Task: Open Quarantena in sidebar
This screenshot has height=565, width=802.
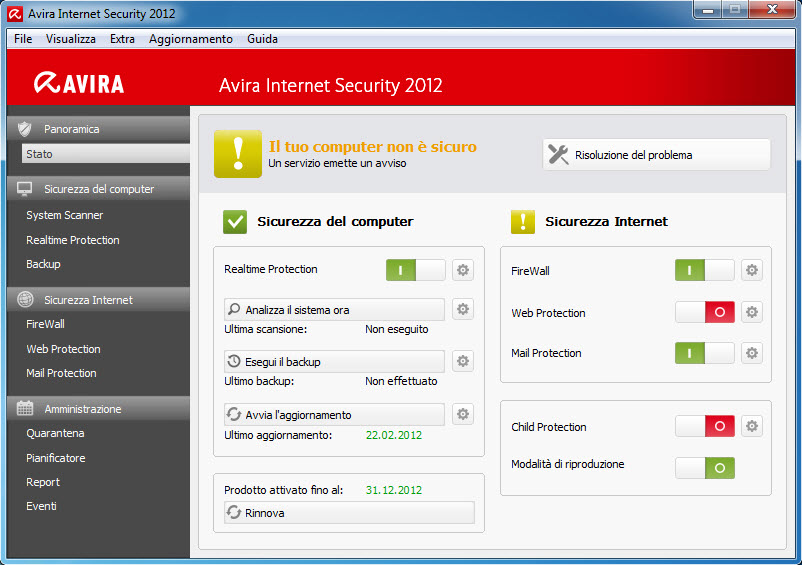Action: tap(55, 433)
